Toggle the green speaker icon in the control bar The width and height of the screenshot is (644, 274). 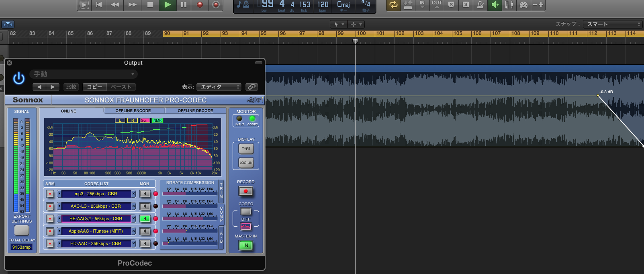point(495,5)
